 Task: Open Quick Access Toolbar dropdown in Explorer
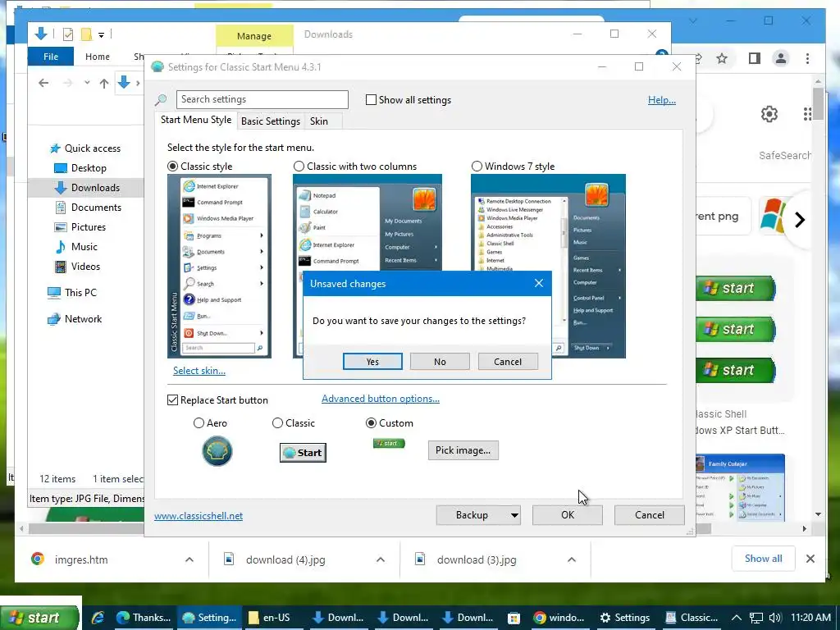(x=101, y=35)
